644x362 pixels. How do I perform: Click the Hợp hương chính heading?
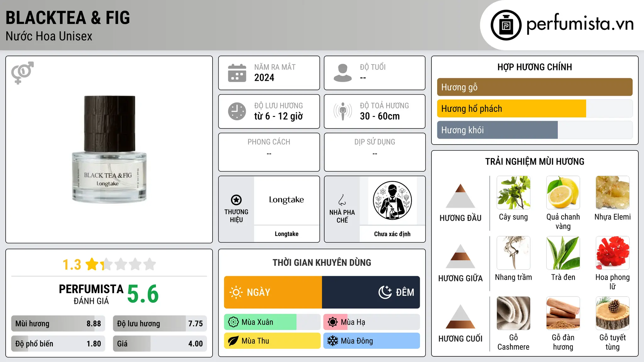coord(535,67)
